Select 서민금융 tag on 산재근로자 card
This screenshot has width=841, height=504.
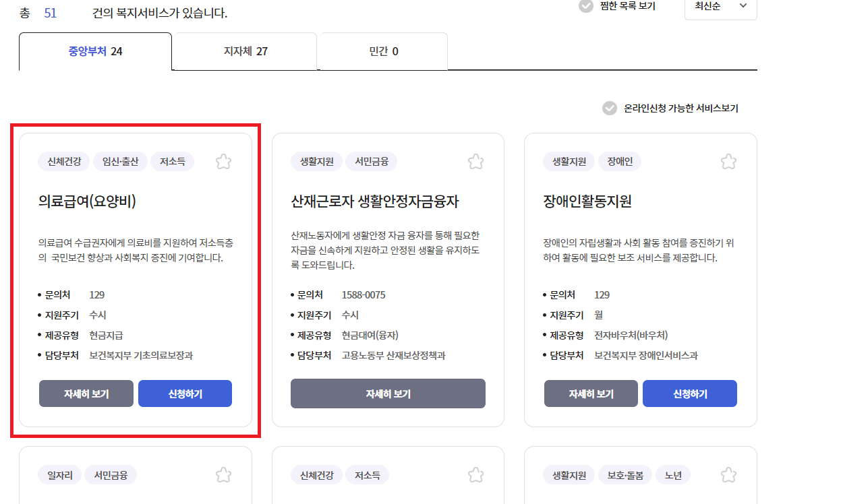371,162
